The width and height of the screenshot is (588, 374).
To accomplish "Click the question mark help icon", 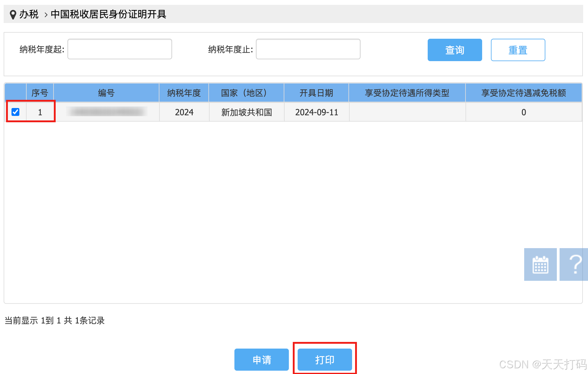I will [574, 264].
